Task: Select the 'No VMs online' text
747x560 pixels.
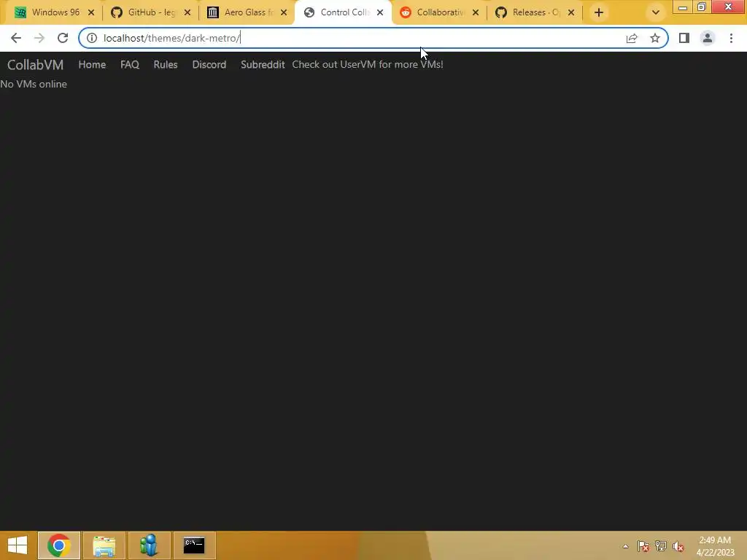Action: pos(34,84)
